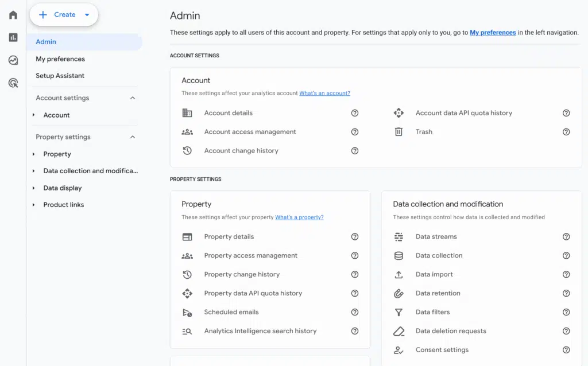Image resolution: width=588 pixels, height=366 pixels.
Task: Open Data retention settings
Action: coord(438,293)
